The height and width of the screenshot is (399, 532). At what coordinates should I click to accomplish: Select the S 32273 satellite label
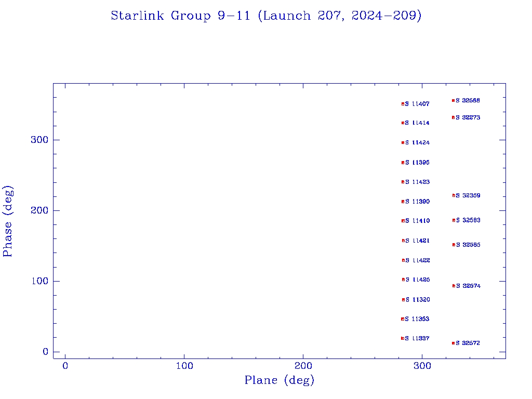click(x=468, y=117)
